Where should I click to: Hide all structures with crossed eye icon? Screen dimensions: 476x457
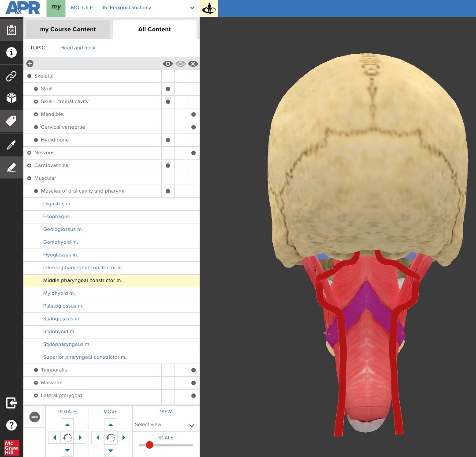(193, 64)
